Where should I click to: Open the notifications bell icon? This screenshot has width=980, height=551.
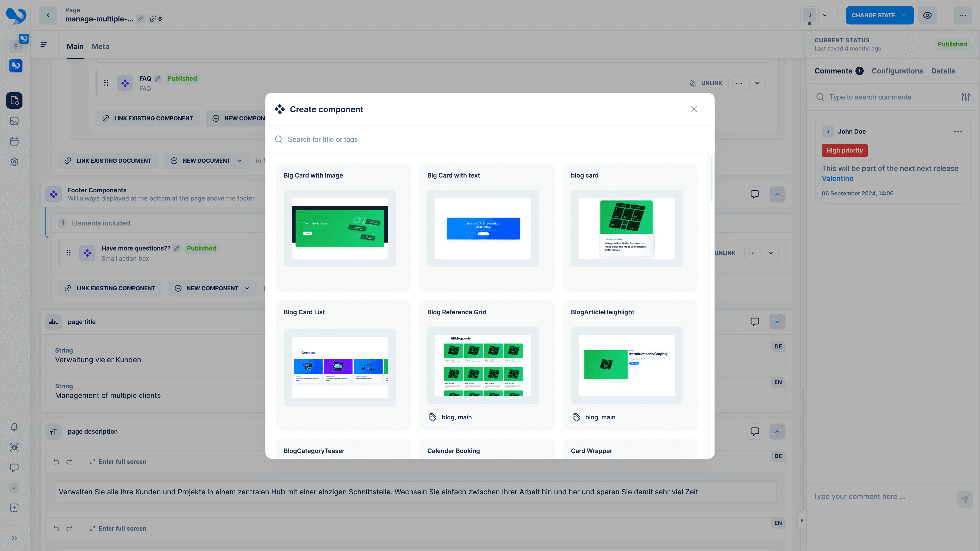15,427
